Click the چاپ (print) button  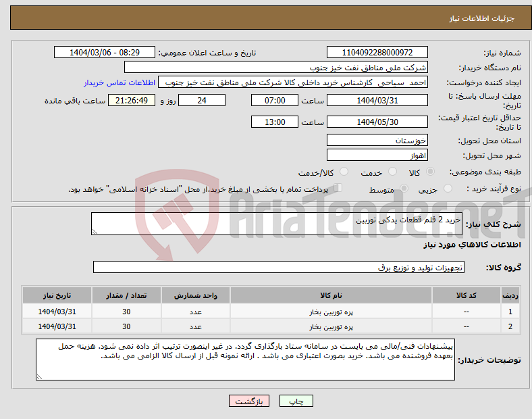pos(296,401)
